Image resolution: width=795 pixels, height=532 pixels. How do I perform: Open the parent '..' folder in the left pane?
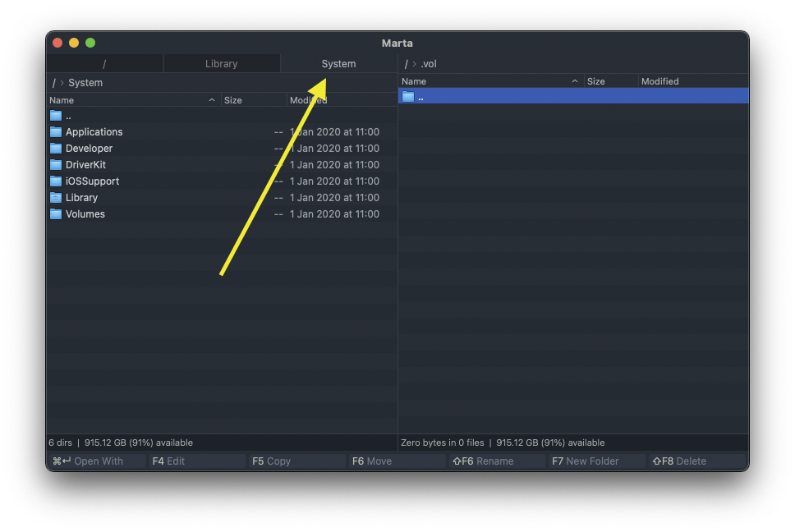click(55, 115)
